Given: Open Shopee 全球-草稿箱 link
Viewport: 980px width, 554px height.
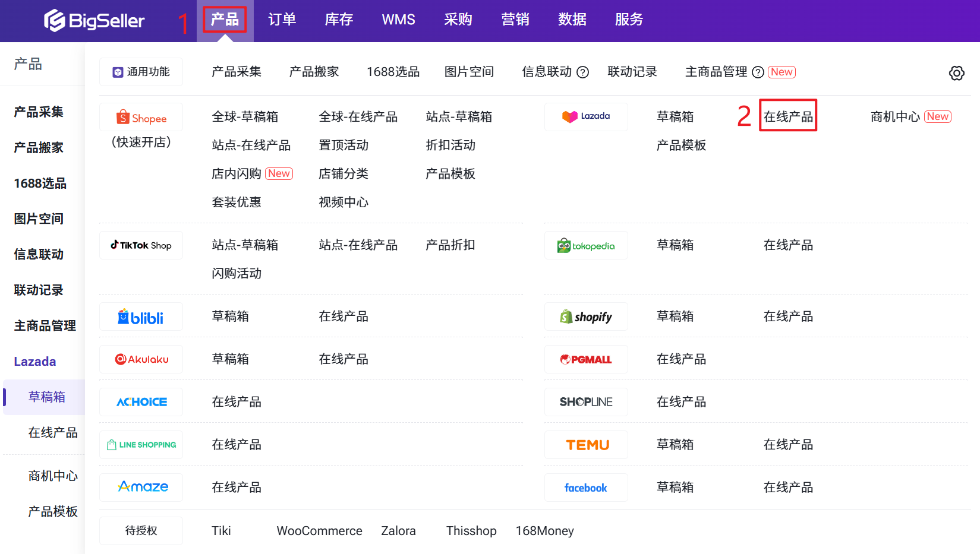Looking at the screenshot, I should point(245,116).
